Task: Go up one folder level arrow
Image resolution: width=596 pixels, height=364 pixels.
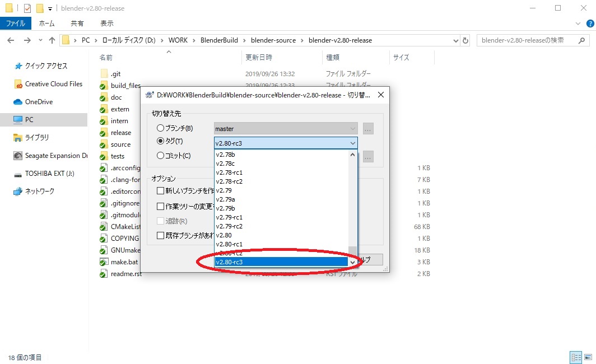Action: coord(52,40)
